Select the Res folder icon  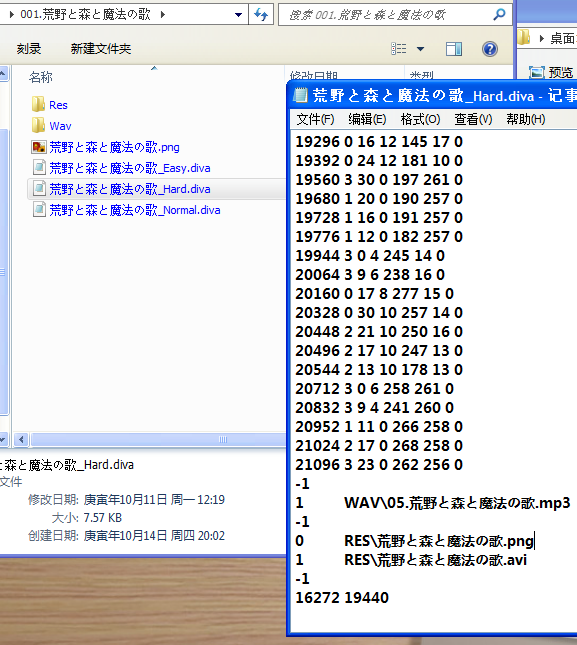point(38,104)
